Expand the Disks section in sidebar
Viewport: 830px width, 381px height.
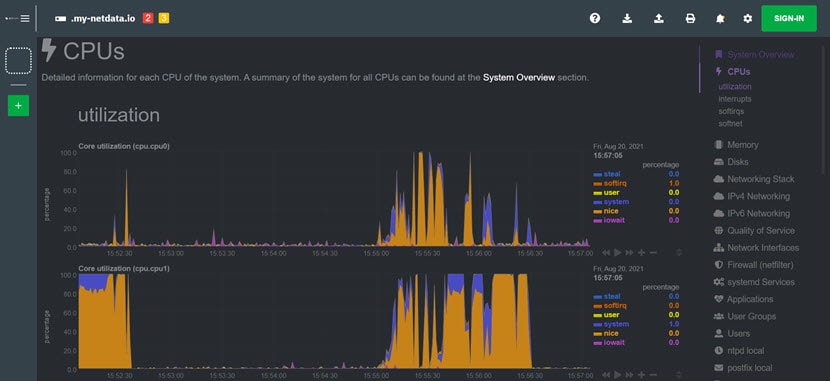pos(737,162)
